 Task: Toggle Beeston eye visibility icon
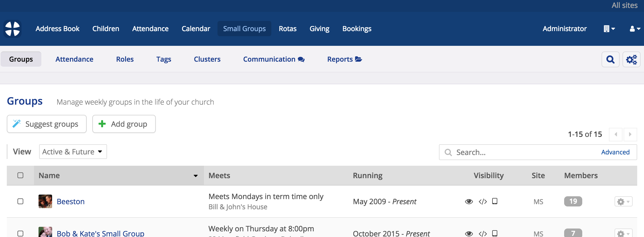coord(469,201)
